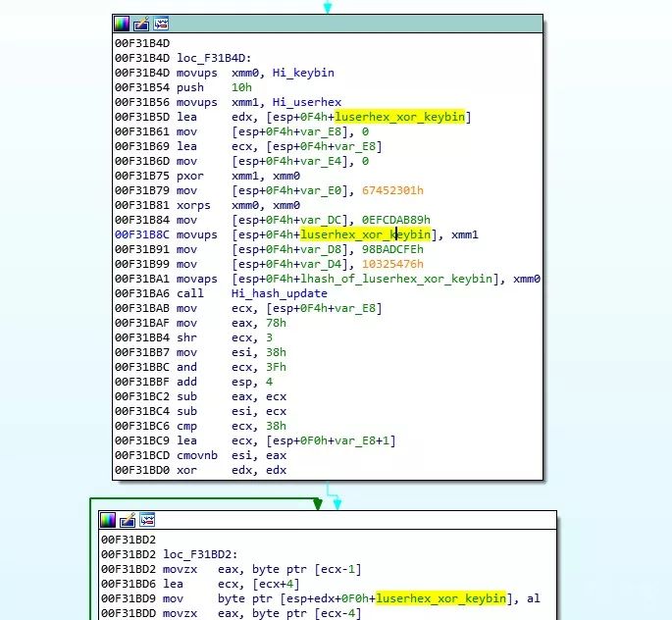Click node color icon in loc_F31B4D block
672x620 pixels.
coord(122,24)
